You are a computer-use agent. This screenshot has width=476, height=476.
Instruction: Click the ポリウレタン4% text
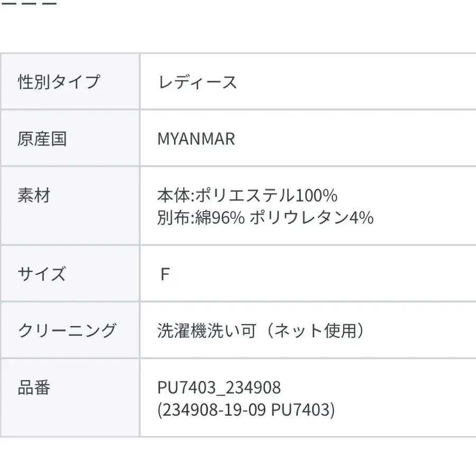click(x=312, y=217)
